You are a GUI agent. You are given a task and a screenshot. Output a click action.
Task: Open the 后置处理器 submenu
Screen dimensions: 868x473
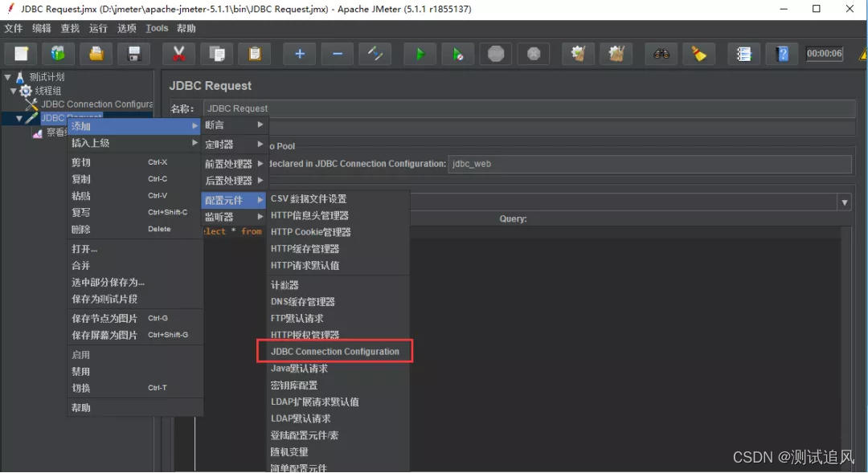[x=234, y=181]
